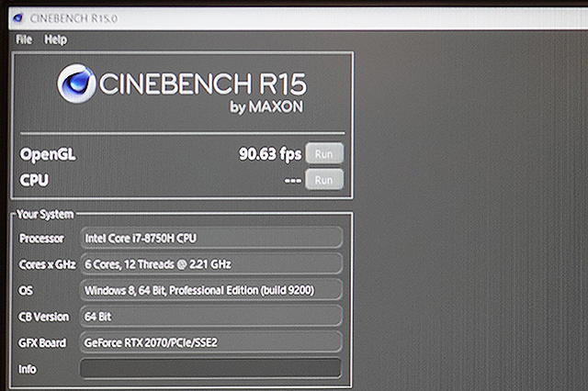Click the Cinebench icon in title bar
The height and width of the screenshot is (391, 588).
click(x=18, y=18)
